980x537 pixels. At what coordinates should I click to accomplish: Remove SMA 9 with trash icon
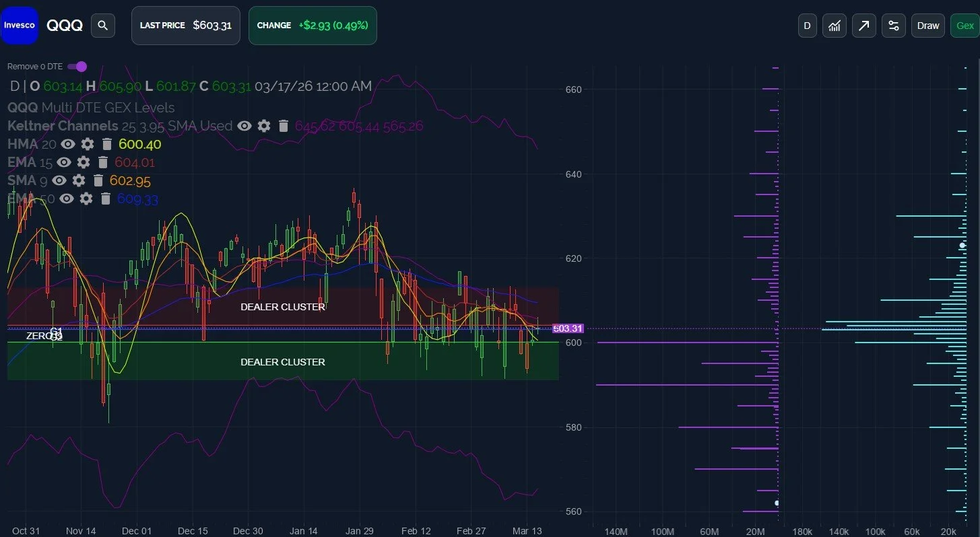tap(98, 180)
